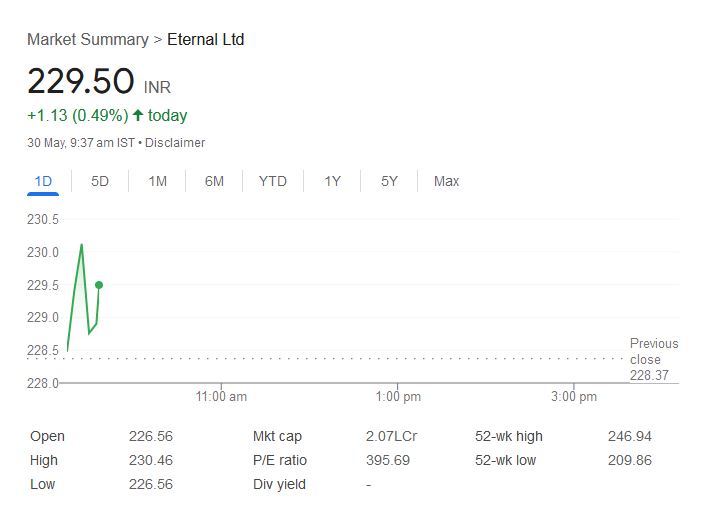
Task: Click the green dot on the chart line
Action: coord(98,285)
